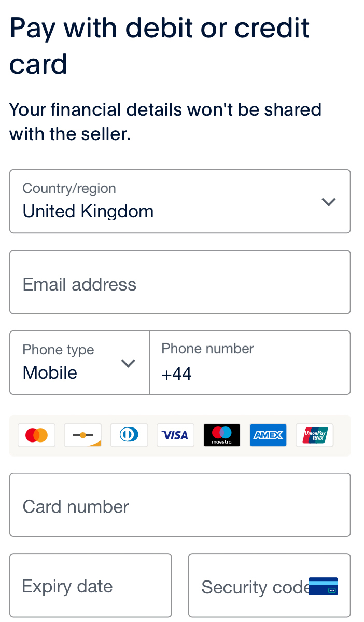Image resolution: width=364 pixels, height=622 pixels.
Task: Focus the Email address field
Action: pyautogui.click(x=180, y=282)
